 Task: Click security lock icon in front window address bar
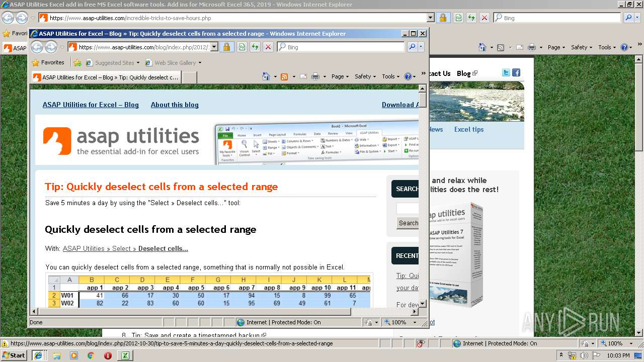(x=226, y=47)
